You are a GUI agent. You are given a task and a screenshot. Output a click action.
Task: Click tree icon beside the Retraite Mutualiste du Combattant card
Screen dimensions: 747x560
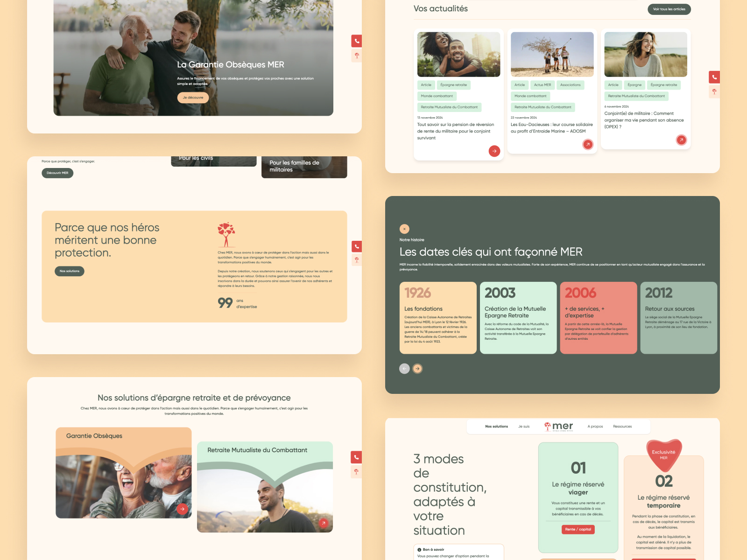pos(356,472)
